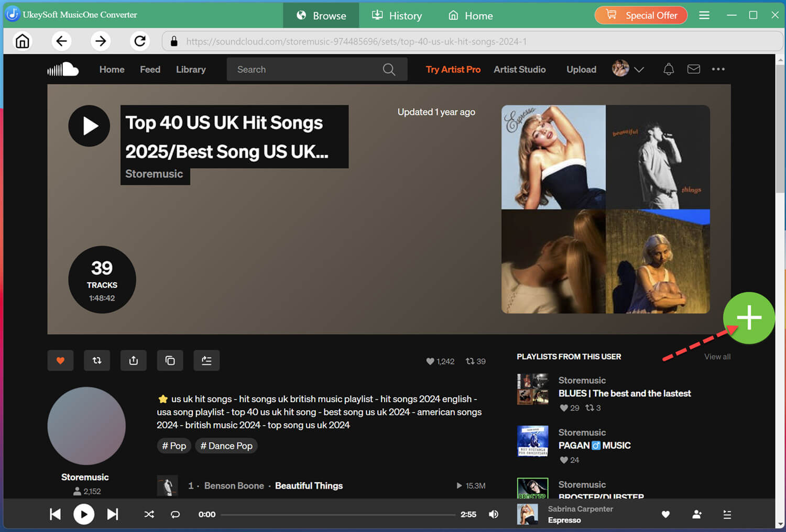Open the Library nav item

point(191,69)
